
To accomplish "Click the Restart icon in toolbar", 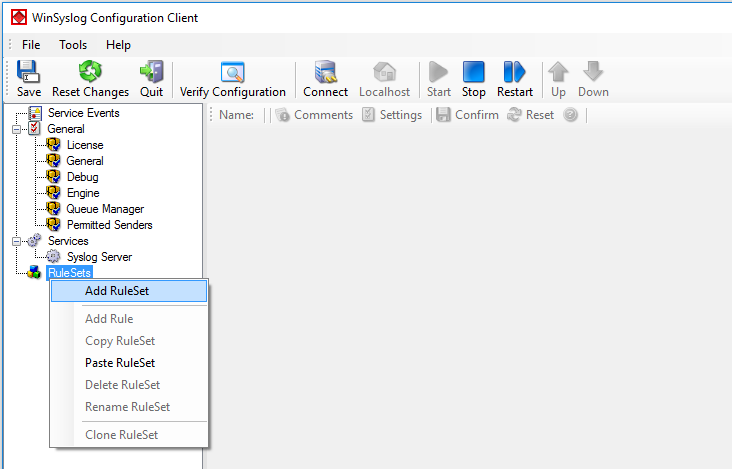I will 514,72.
